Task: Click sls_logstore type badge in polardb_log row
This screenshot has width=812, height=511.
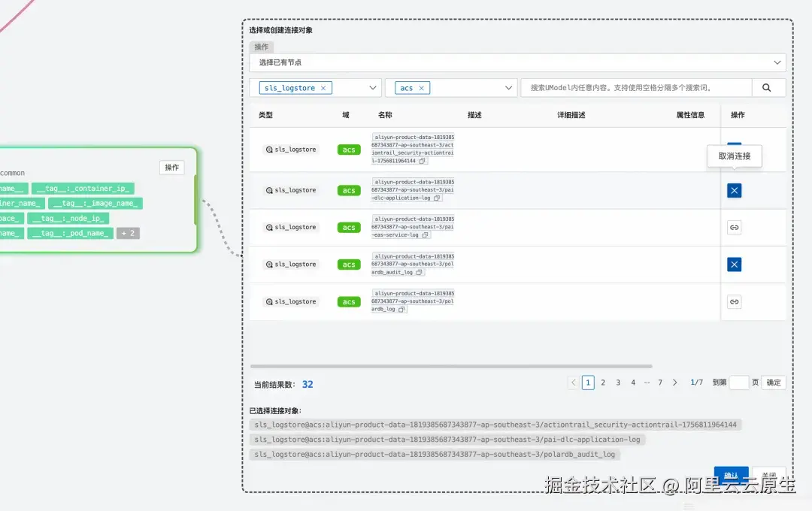Action: pos(290,302)
